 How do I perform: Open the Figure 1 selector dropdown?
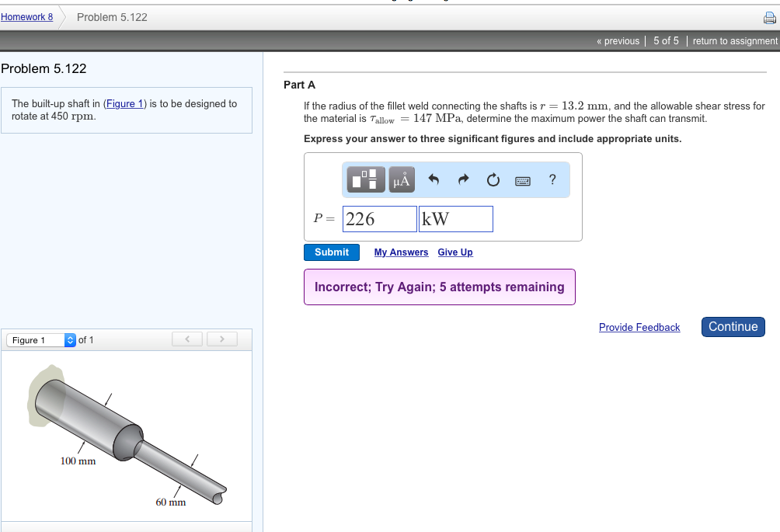pos(42,340)
